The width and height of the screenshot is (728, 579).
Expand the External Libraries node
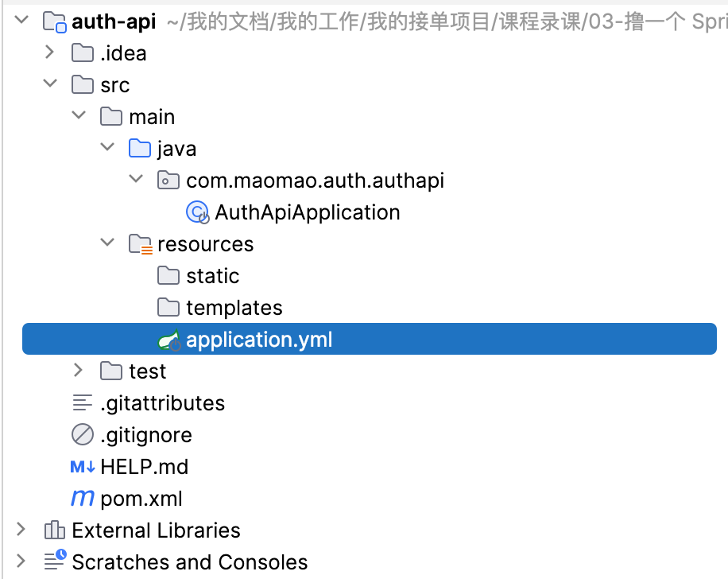(21, 530)
